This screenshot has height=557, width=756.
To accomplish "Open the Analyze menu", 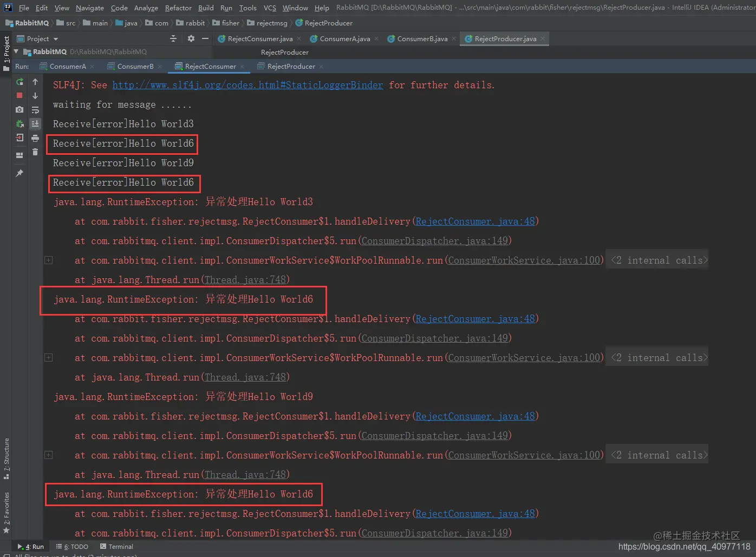I will click(146, 8).
